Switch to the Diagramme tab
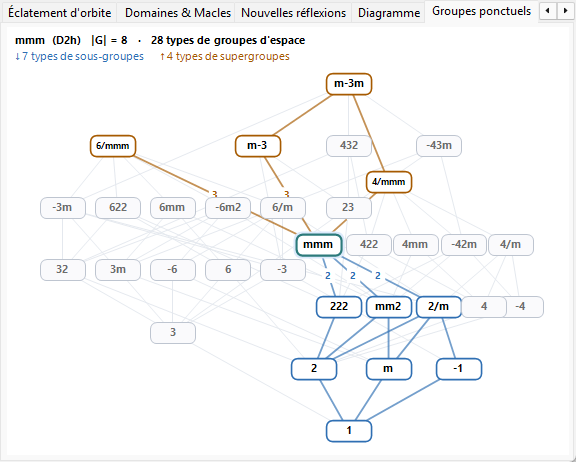This screenshot has height=462, width=576. point(389,13)
